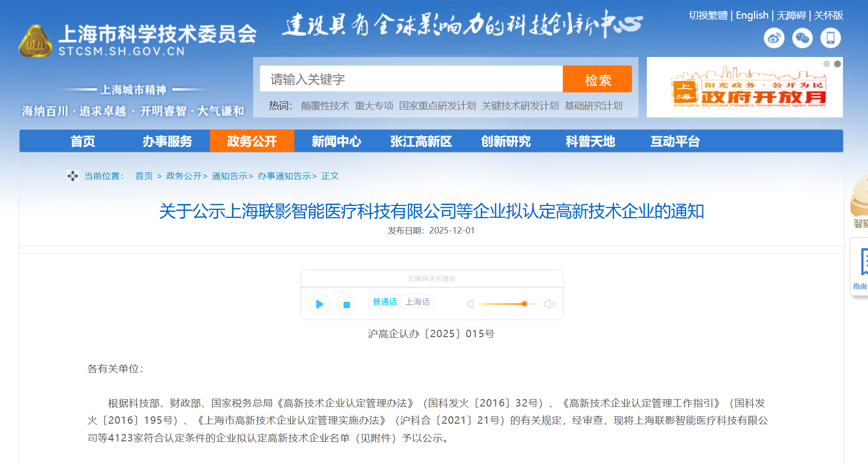Switch narration to 上海话
Image resolution: width=868 pixels, height=464 pixels.
pyautogui.click(x=417, y=302)
